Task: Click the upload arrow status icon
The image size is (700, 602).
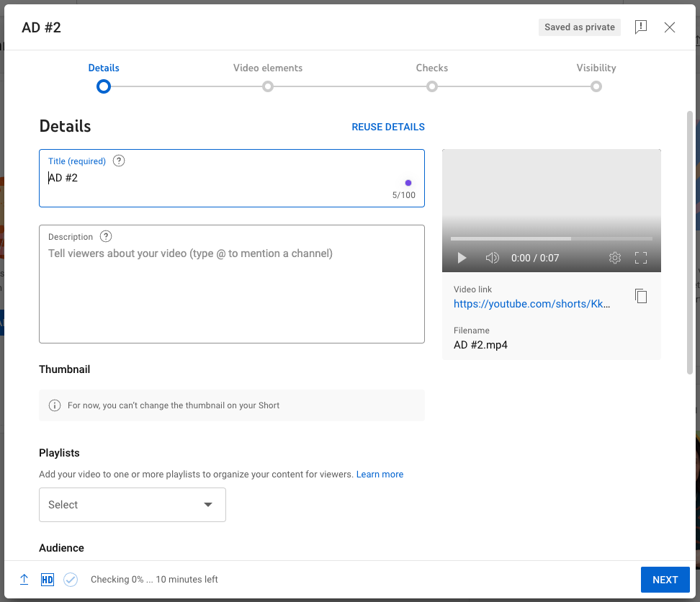Action: (24, 579)
